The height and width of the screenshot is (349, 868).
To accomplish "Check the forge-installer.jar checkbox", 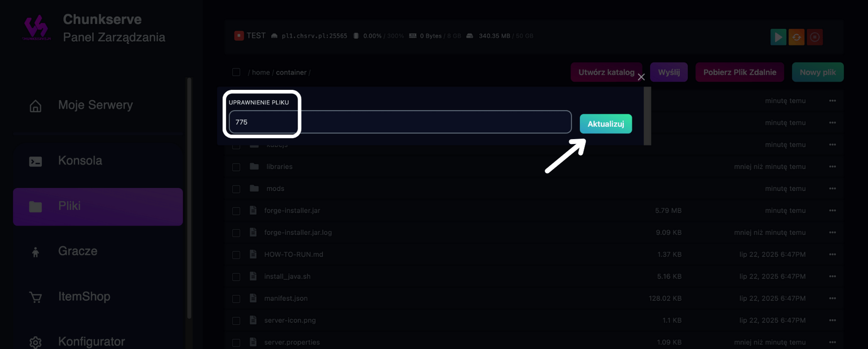I will pyautogui.click(x=236, y=211).
